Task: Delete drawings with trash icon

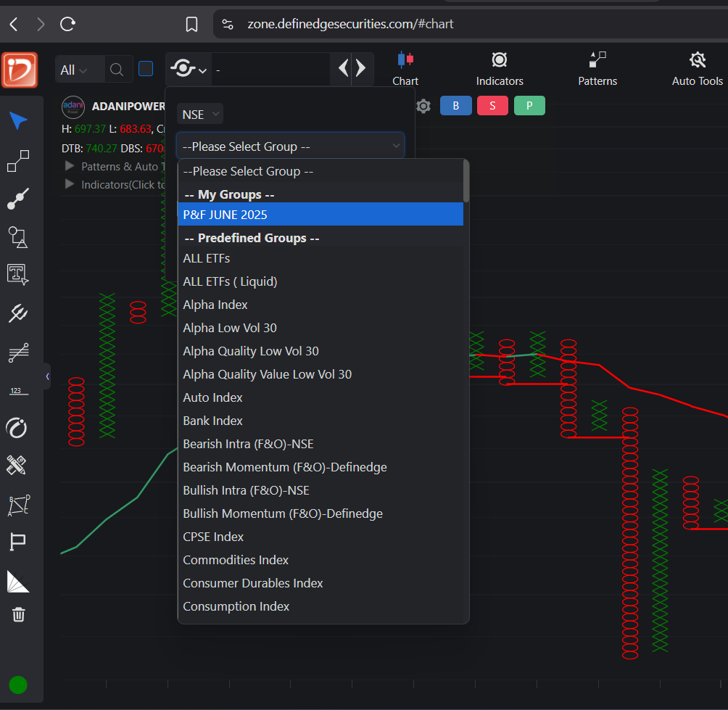Action: coord(19,614)
